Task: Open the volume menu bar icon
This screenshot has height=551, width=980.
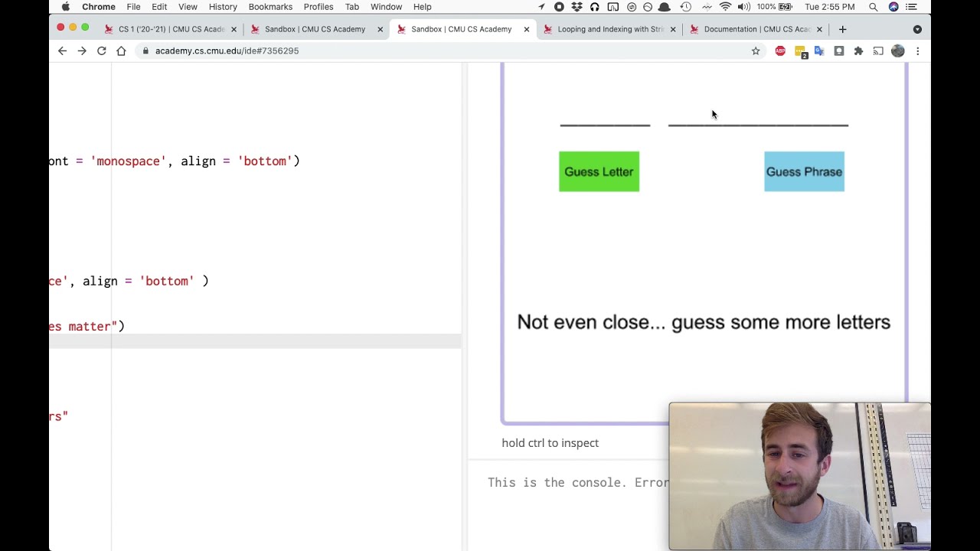Action: (743, 7)
